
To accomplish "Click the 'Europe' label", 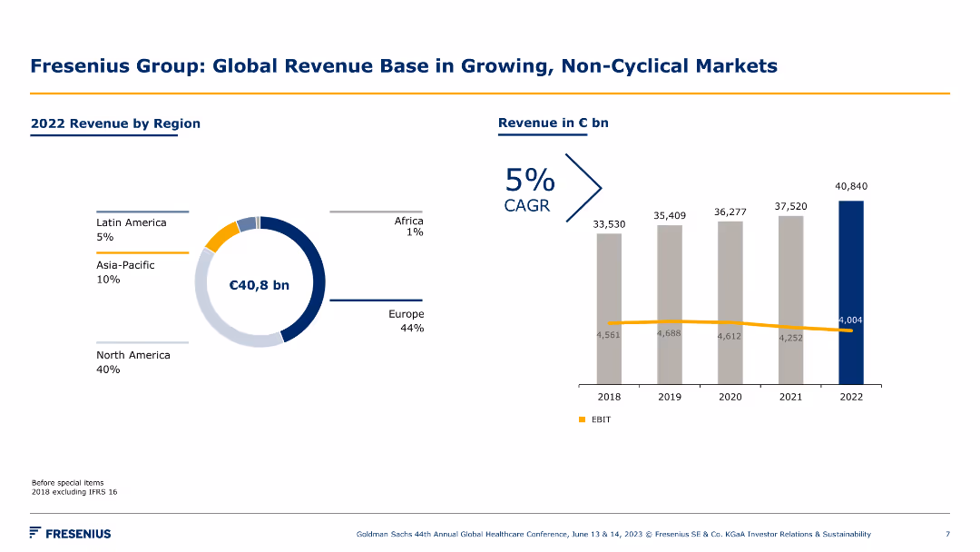I will tap(407, 314).
